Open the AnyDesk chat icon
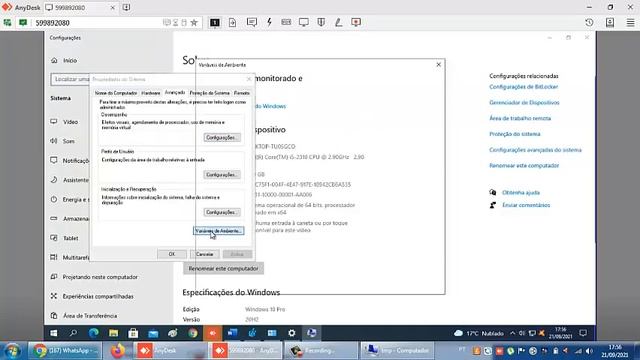 pyautogui.click(x=251, y=22)
